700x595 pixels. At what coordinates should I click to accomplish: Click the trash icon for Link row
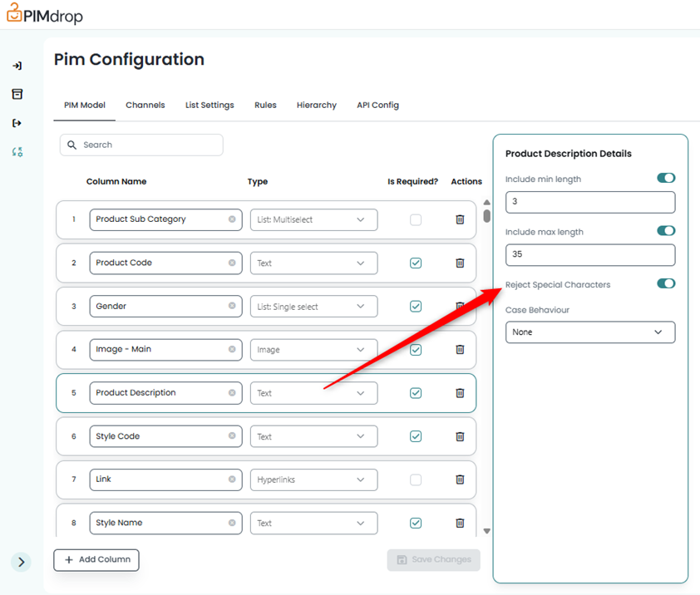[x=460, y=479]
